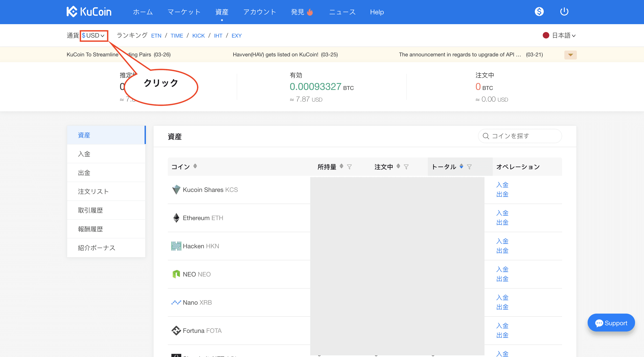The height and width of the screenshot is (357, 644).
Task: Click the filter icon beside 注文中 column
Action: pyautogui.click(x=406, y=167)
